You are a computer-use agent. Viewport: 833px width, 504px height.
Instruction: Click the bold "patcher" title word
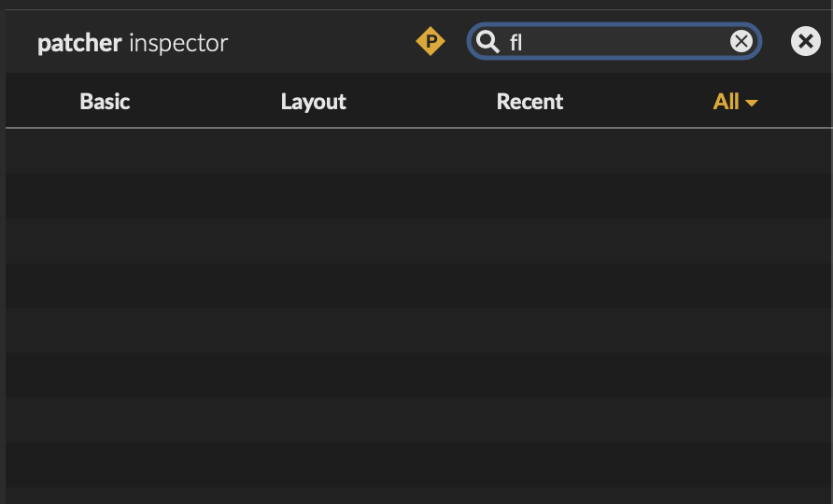point(79,43)
